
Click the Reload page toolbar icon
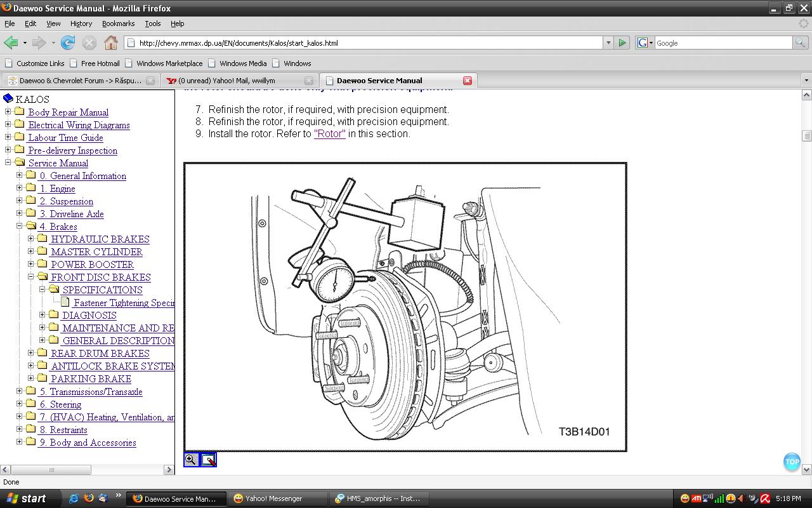68,43
